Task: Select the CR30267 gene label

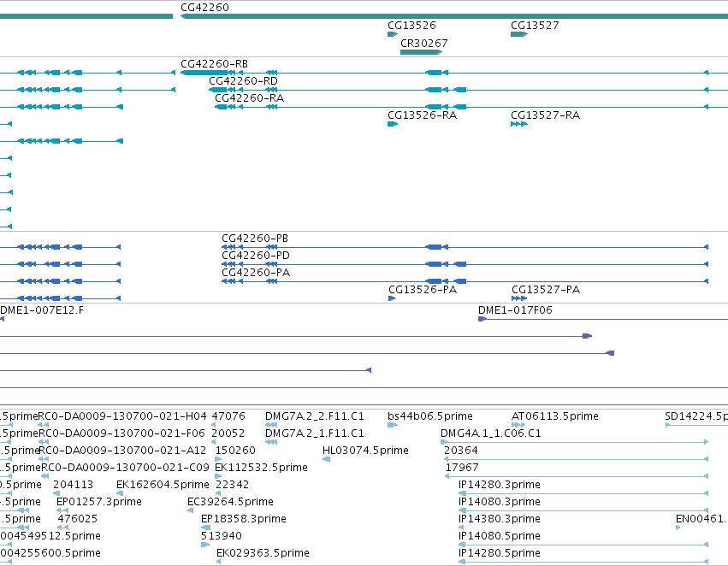Action: [x=424, y=44]
